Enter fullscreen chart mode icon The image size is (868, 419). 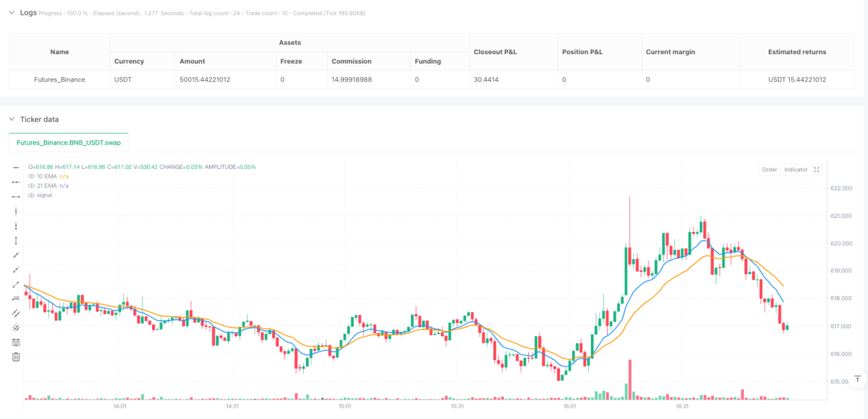coord(817,170)
